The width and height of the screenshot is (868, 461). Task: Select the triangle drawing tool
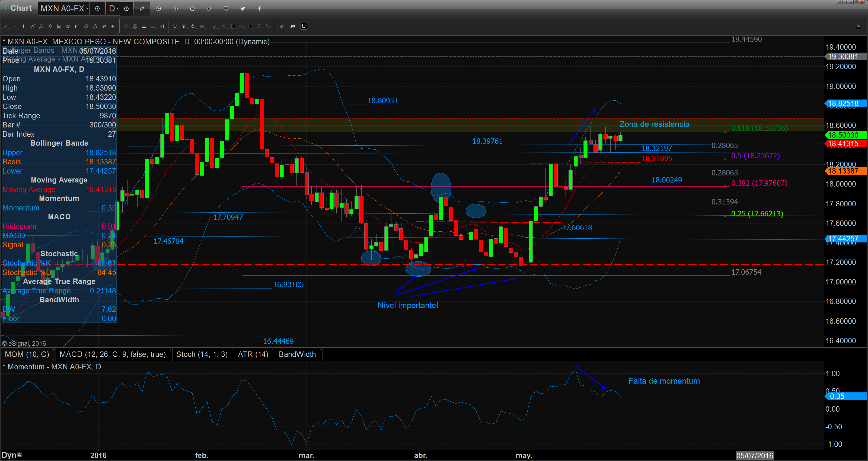click(x=95, y=26)
